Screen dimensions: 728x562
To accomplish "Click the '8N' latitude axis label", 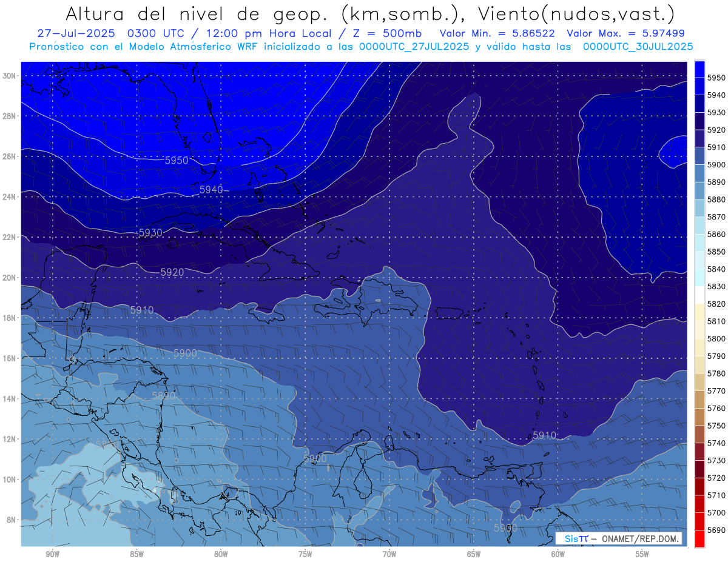I will tap(11, 520).
